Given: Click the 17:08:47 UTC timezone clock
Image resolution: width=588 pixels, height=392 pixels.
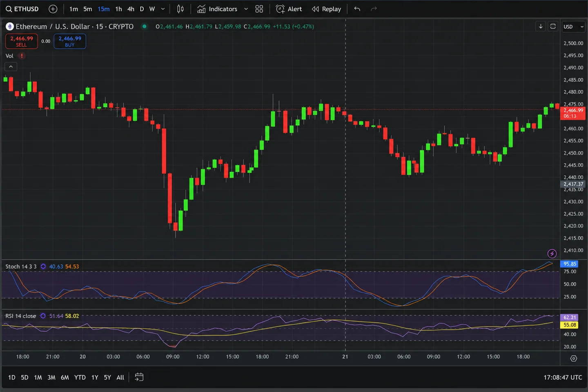Looking at the screenshot, I should pyautogui.click(x=563, y=377).
